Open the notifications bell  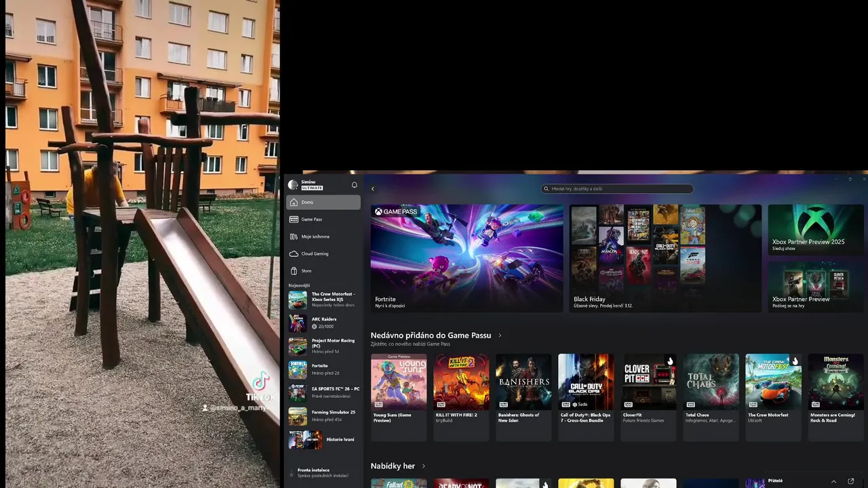(354, 185)
